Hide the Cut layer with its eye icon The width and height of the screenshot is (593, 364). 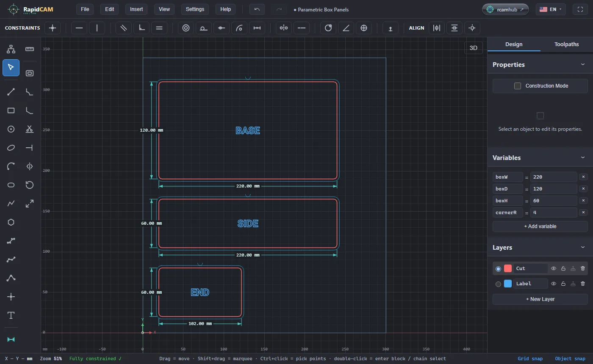pos(553,268)
